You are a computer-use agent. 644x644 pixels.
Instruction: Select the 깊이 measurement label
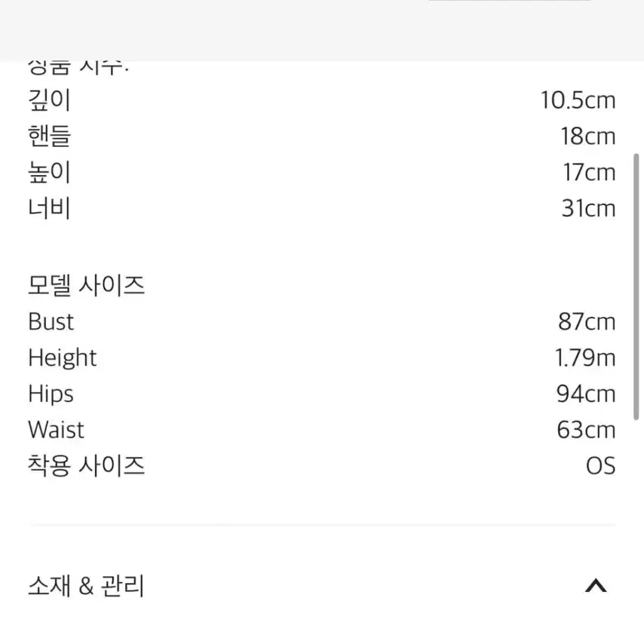point(49,100)
